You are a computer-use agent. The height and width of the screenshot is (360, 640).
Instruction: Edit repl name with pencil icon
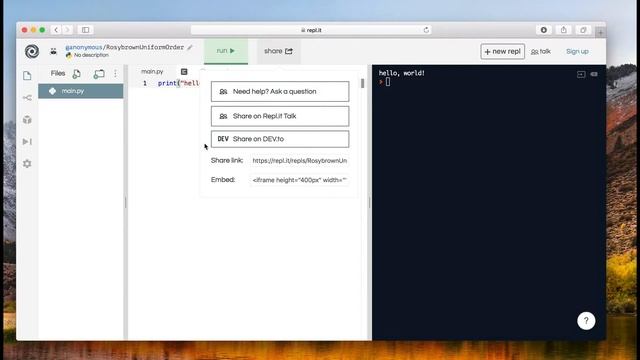tap(190, 47)
